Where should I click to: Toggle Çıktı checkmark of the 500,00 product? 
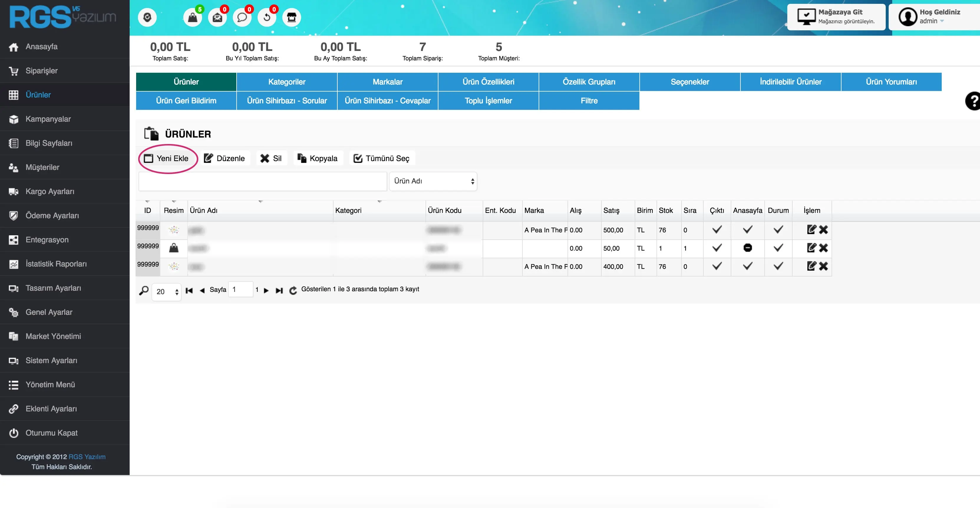717,230
